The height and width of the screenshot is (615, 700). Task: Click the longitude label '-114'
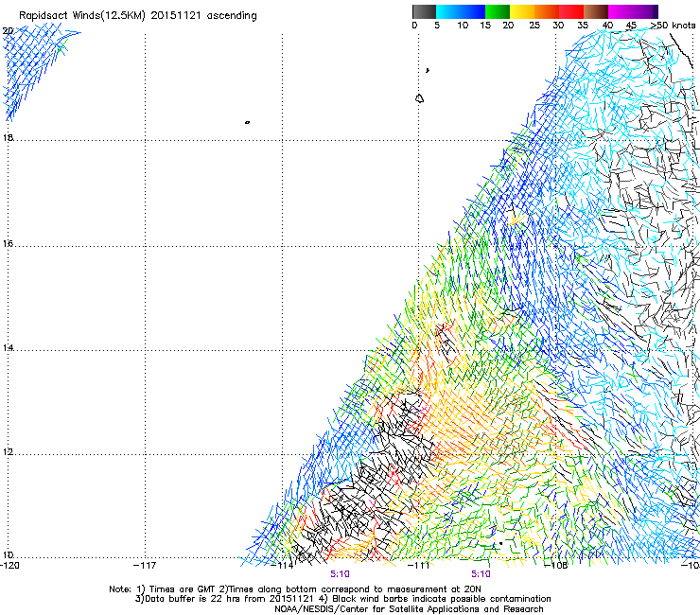pyautogui.click(x=283, y=565)
